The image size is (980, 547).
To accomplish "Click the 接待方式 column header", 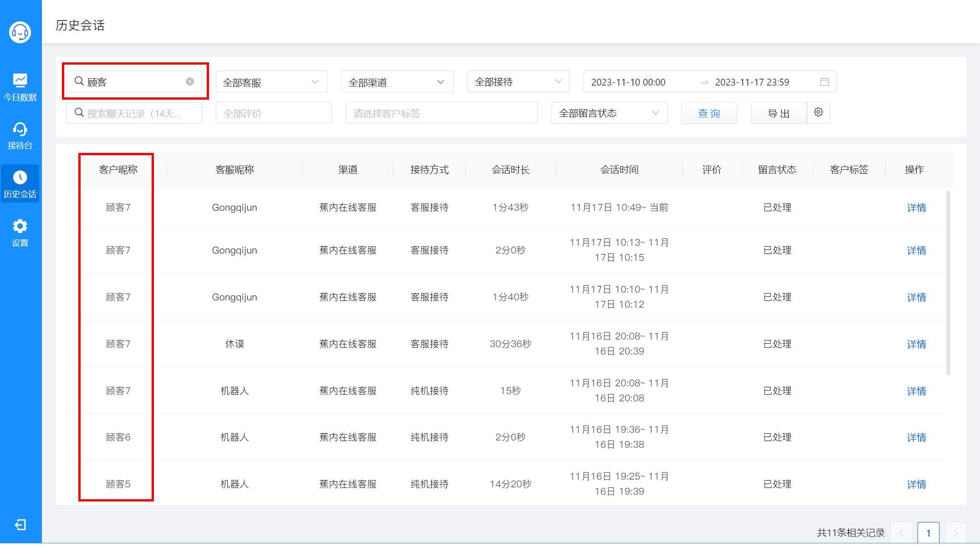I will coord(429,170).
